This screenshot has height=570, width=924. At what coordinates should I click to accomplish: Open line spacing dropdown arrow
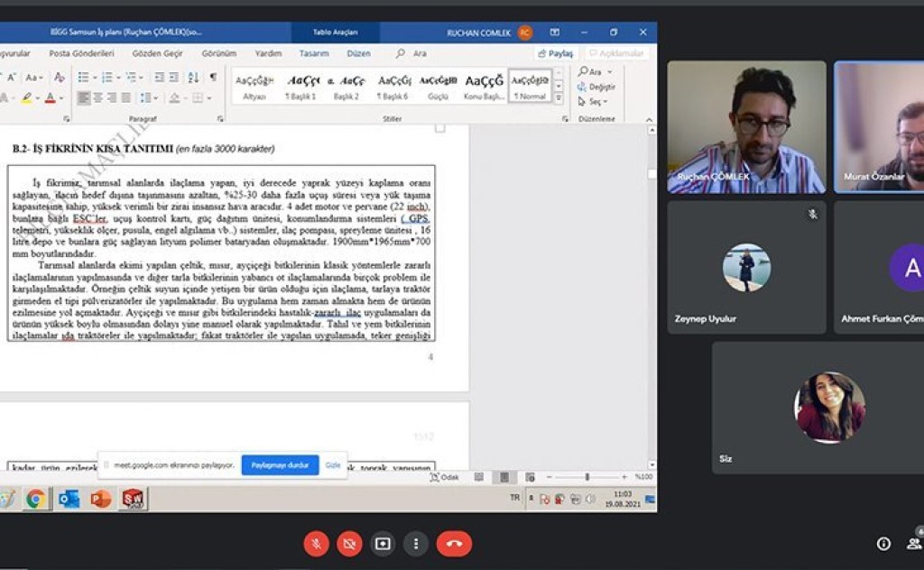pyautogui.click(x=155, y=98)
